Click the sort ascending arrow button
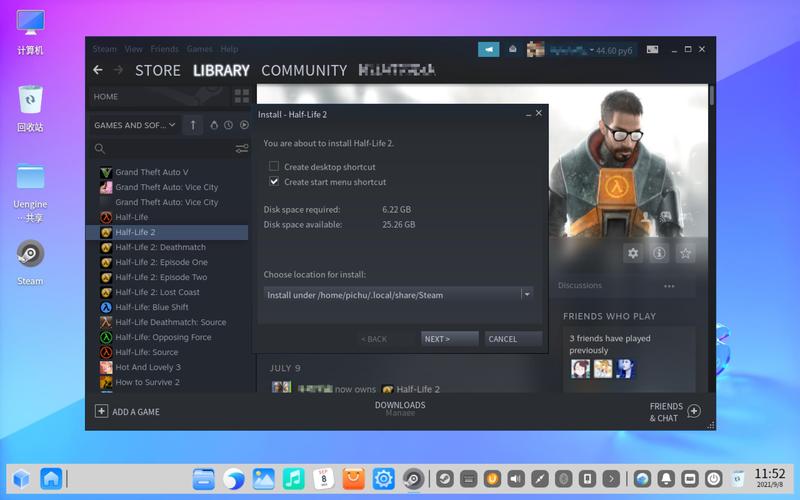This screenshot has height=500, width=800. [x=193, y=125]
